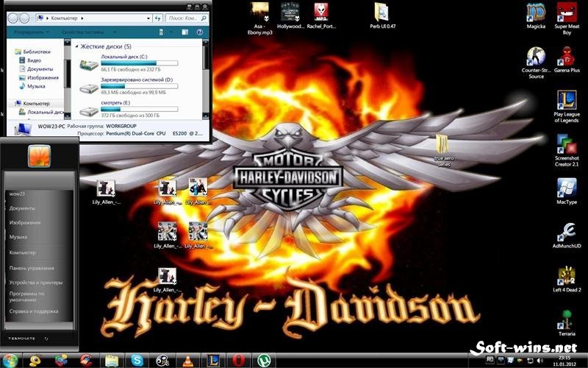Launch MacType from the desktop
Screen dimensions: 588x368
(567, 191)
